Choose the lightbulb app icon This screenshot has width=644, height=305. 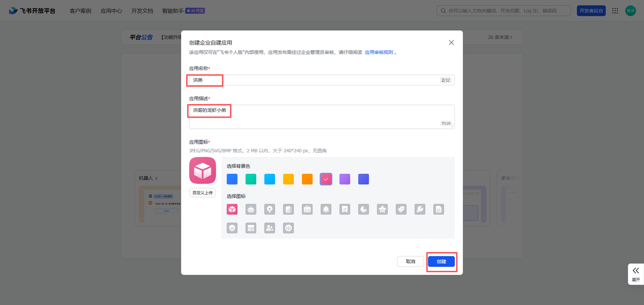click(x=269, y=209)
